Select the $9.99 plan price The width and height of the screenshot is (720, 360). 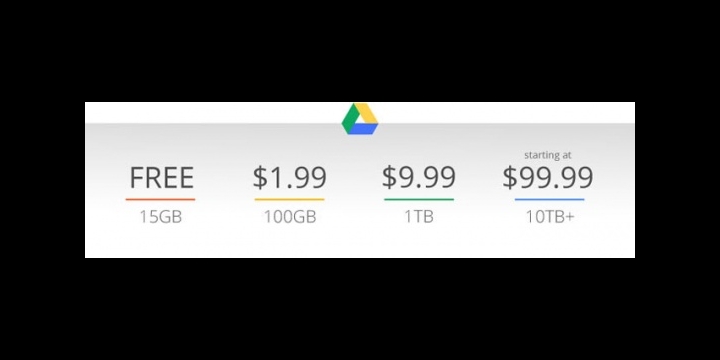pos(419,178)
